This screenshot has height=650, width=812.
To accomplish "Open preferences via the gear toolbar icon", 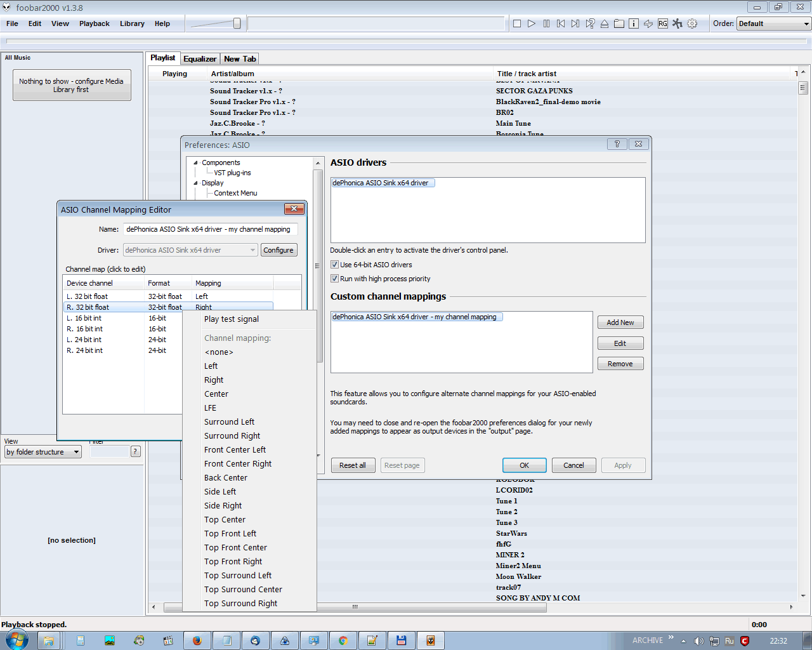I will click(692, 23).
